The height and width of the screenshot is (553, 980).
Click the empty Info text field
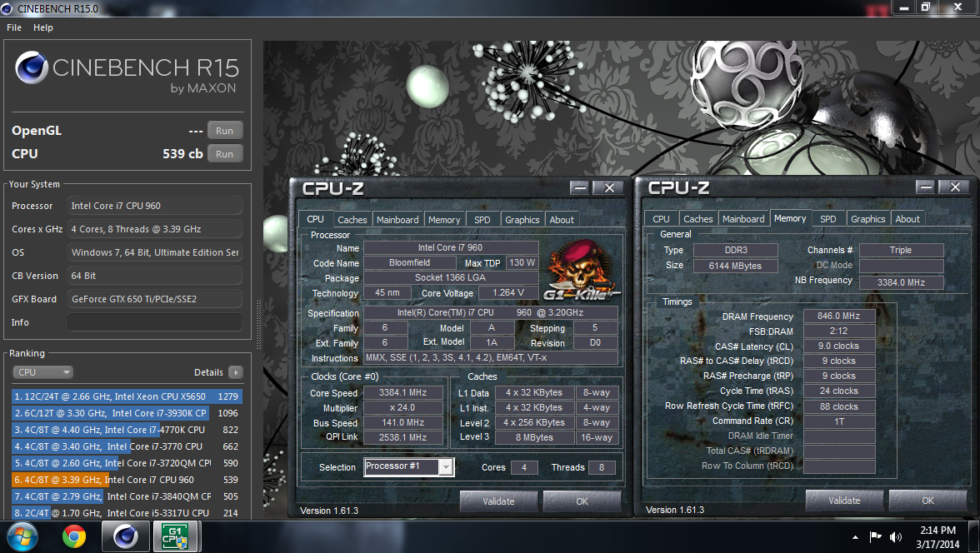[155, 322]
